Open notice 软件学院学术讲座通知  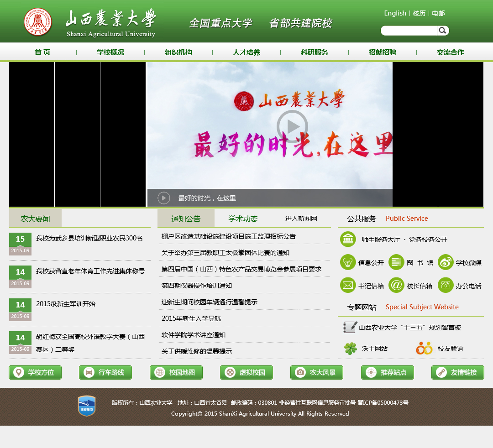pyautogui.click(x=194, y=335)
